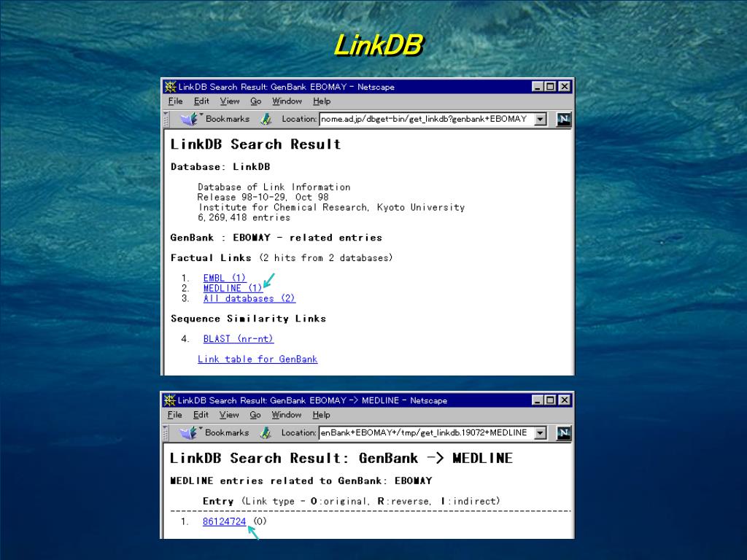Image resolution: width=747 pixels, height=560 pixels.
Task: Open View menu in lower MEDLINE window
Action: point(229,415)
